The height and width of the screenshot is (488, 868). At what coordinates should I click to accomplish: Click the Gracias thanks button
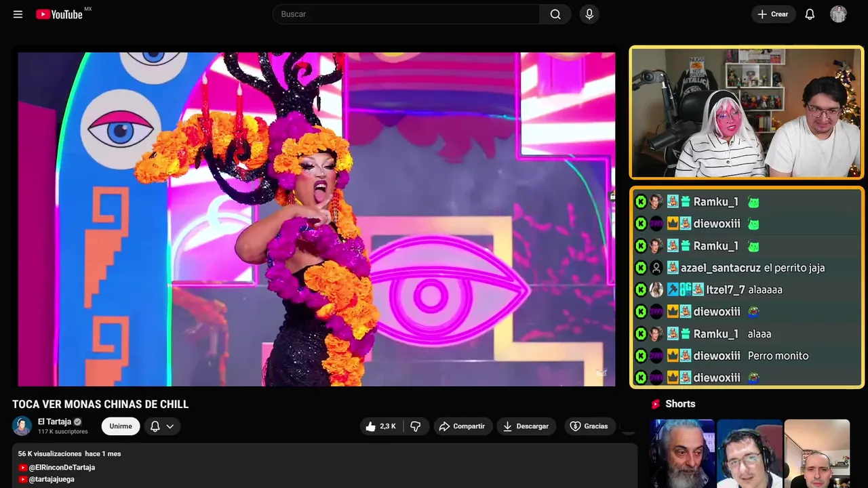pyautogui.click(x=589, y=426)
